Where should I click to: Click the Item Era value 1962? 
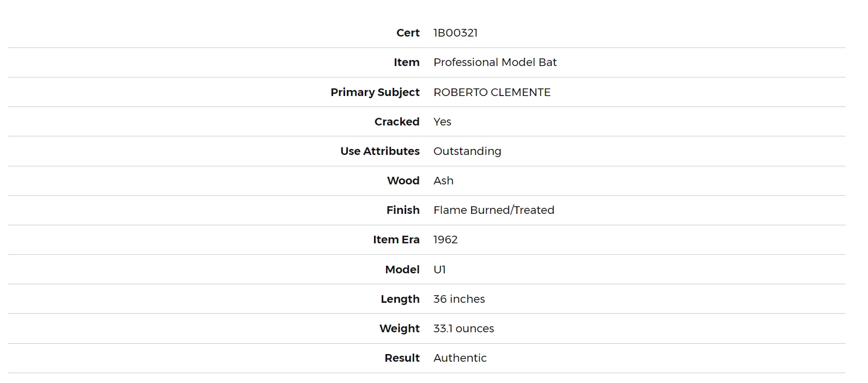445,240
